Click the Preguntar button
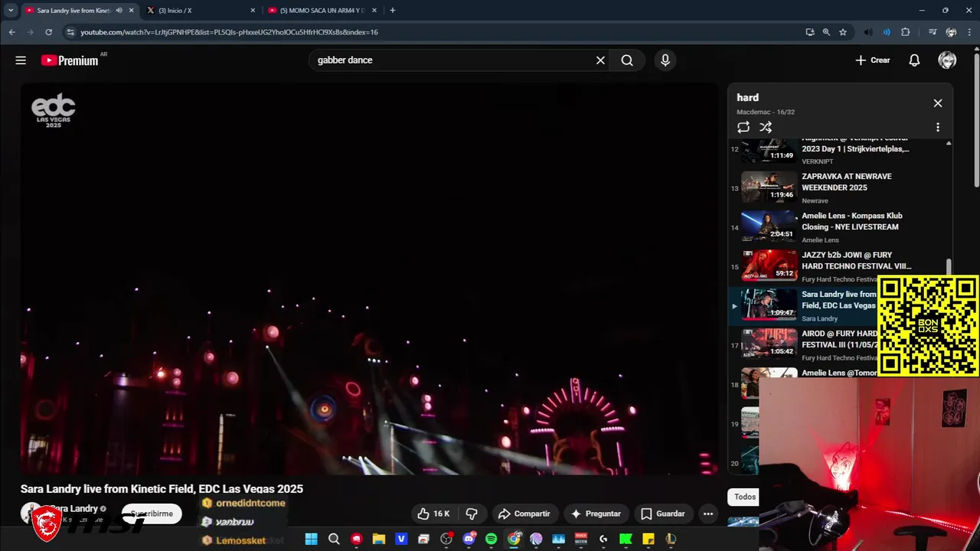Viewport: 980px width, 551px height. [x=596, y=514]
